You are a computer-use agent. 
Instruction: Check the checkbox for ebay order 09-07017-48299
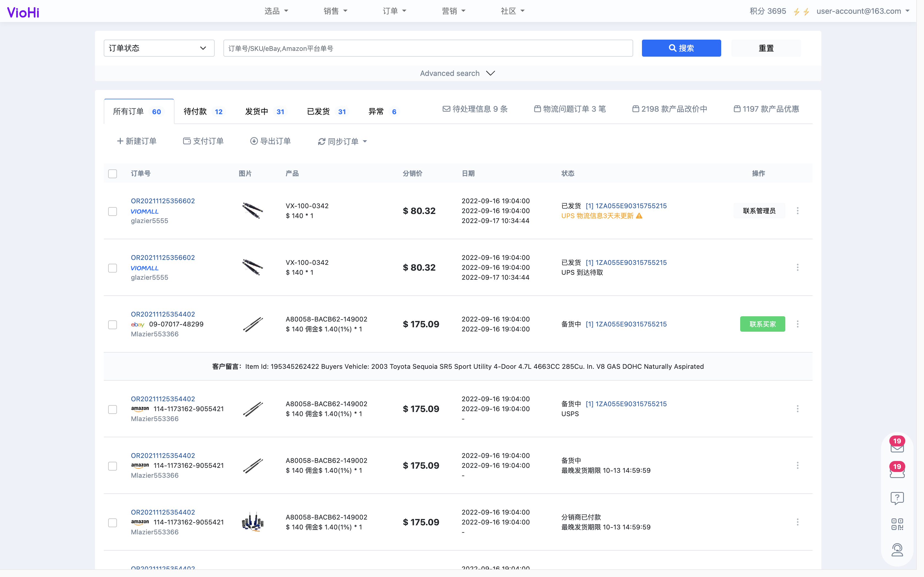coord(113,325)
